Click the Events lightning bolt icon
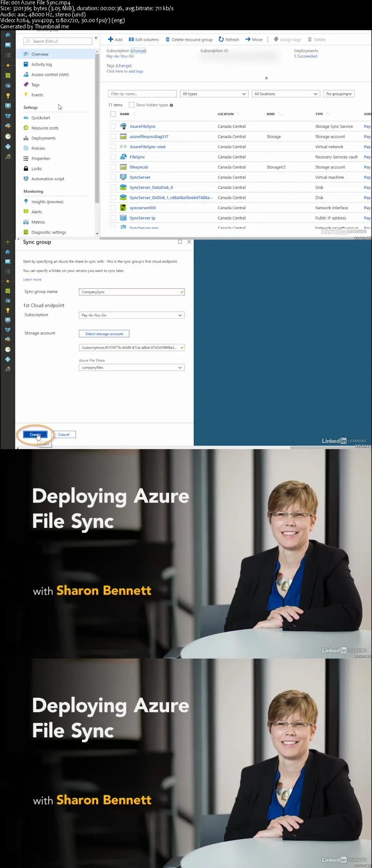 (26, 95)
